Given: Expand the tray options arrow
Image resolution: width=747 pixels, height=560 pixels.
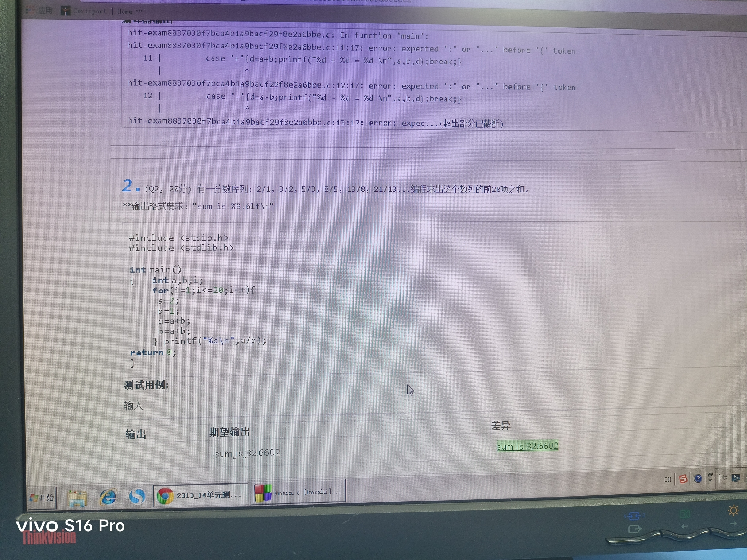Looking at the screenshot, I should (710, 478).
